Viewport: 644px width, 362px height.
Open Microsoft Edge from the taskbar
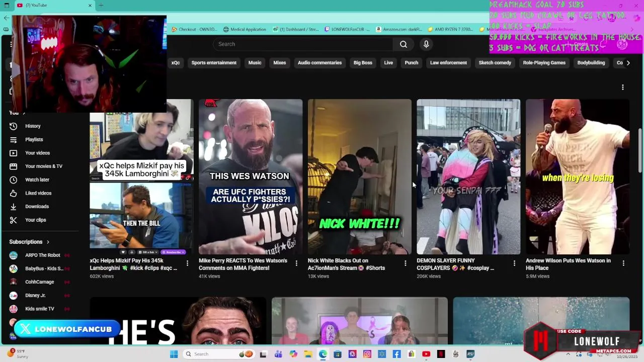[323, 354]
